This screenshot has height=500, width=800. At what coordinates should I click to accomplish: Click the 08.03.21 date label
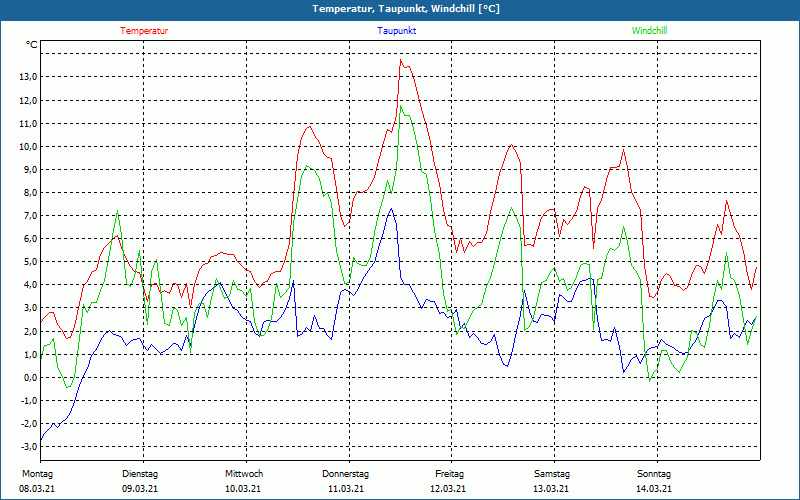[37, 489]
